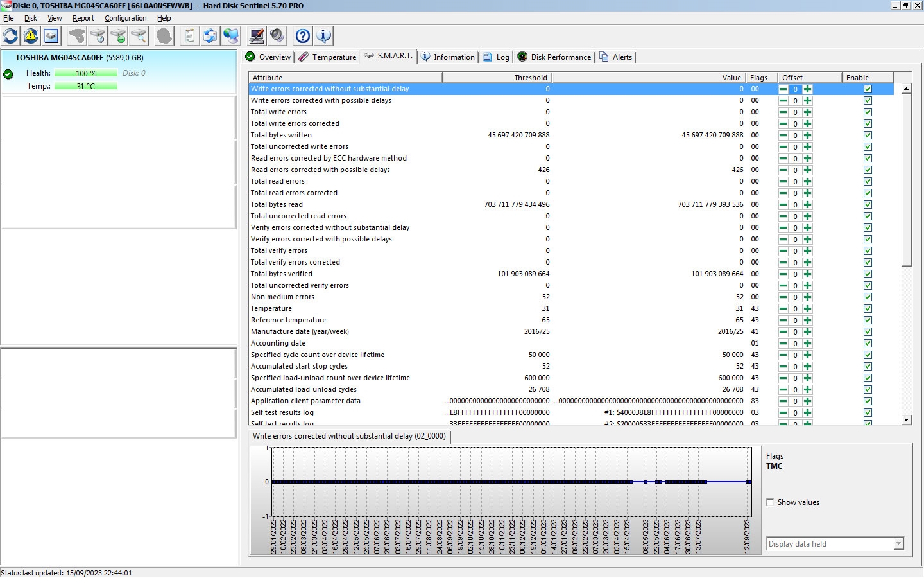Screen dimensions: 924x578
Task: Enable the Show values checkbox
Action: pos(770,502)
